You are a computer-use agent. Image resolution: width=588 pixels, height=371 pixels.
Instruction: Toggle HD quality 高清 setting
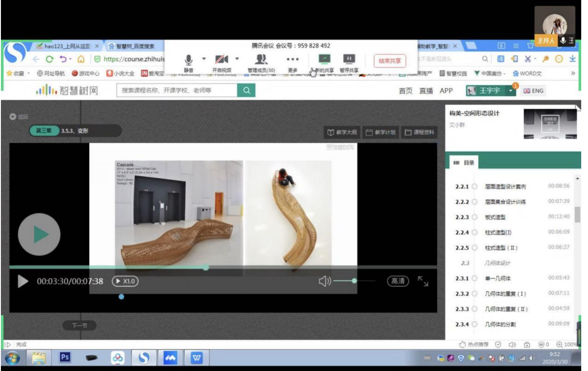click(x=397, y=281)
